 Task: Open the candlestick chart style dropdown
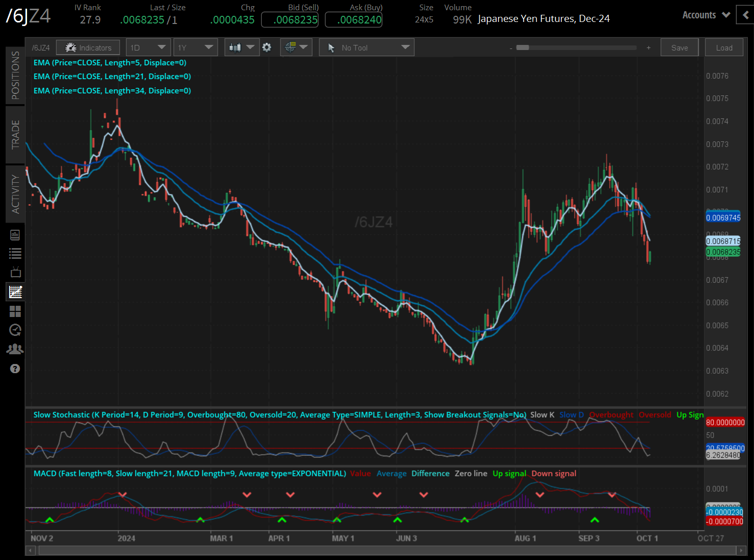click(x=242, y=47)
